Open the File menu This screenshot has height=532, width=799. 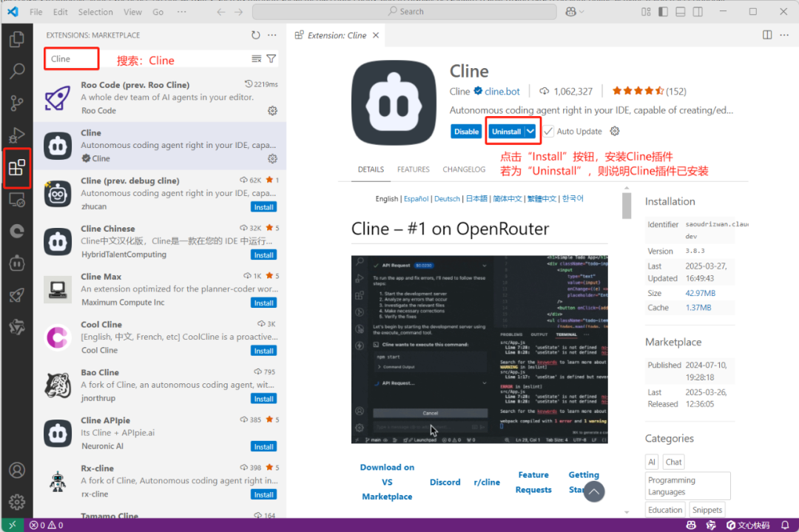[35, 11]
